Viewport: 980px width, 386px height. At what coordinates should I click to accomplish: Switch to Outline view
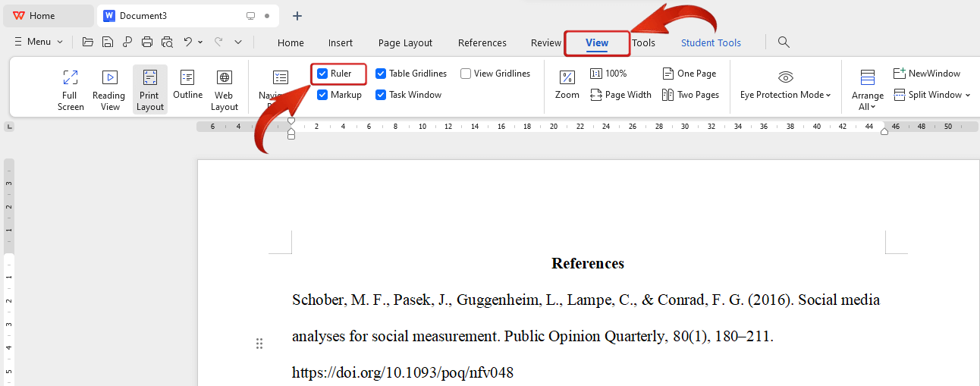pos(187,85)
